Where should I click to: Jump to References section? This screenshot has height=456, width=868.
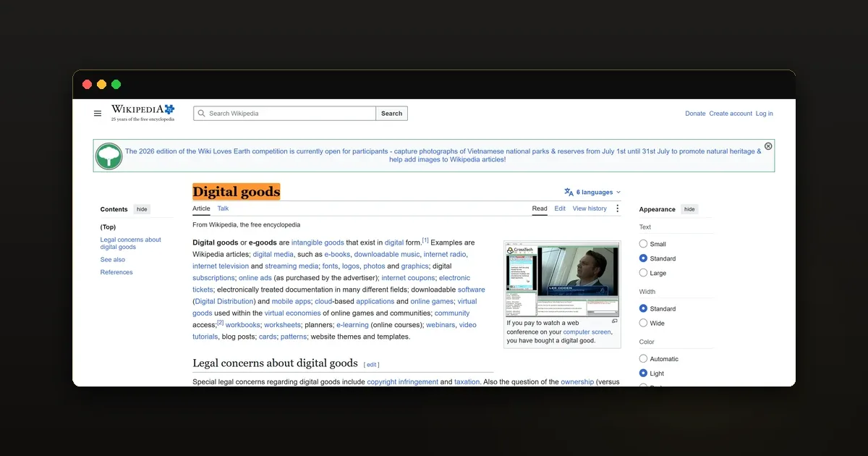pyautogui.click(x=116, y=272)
